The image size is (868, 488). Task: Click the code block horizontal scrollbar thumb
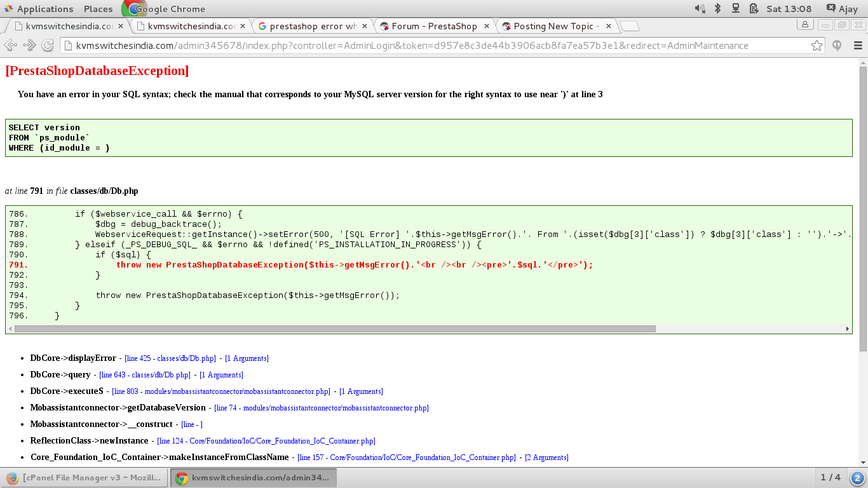coord(335,329)
